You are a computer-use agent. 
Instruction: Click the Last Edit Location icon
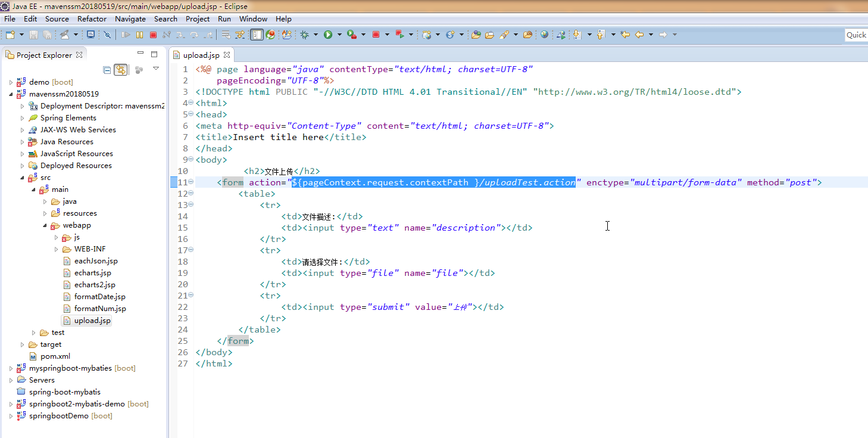click(625, 35)
